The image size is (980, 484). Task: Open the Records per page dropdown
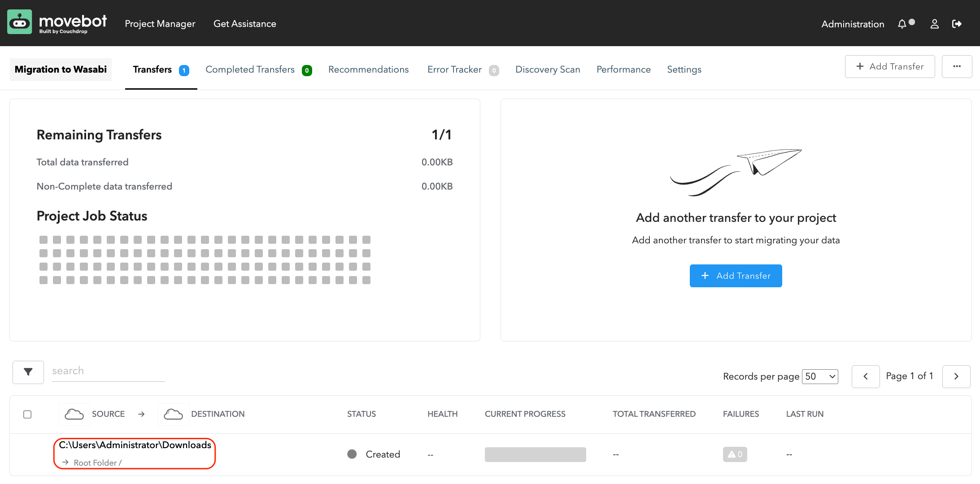point(820,376)
